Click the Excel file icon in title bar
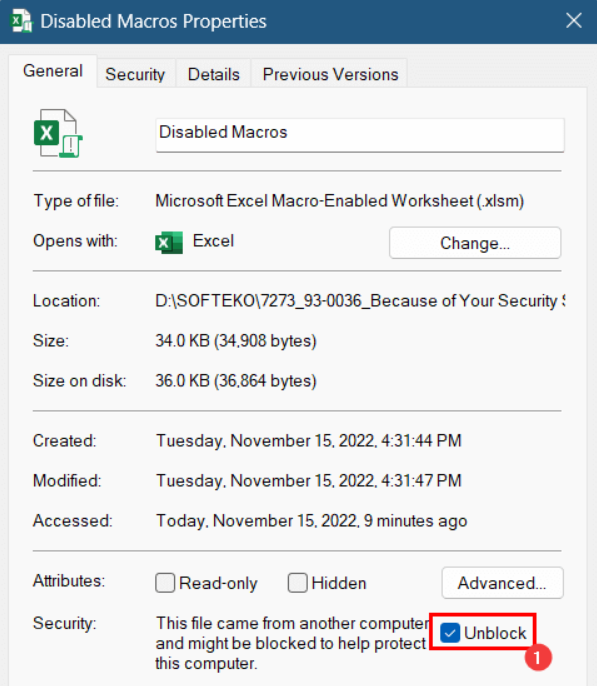Image resolution: width=597 pixels, height=686 pixels. pos(21,21)
